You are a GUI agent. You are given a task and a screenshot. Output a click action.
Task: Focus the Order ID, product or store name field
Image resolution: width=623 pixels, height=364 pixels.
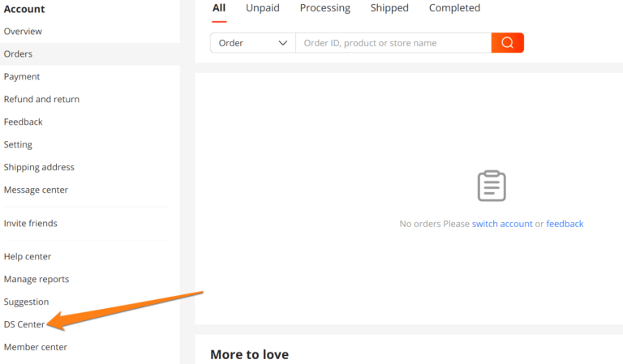[x=393, y=43]
